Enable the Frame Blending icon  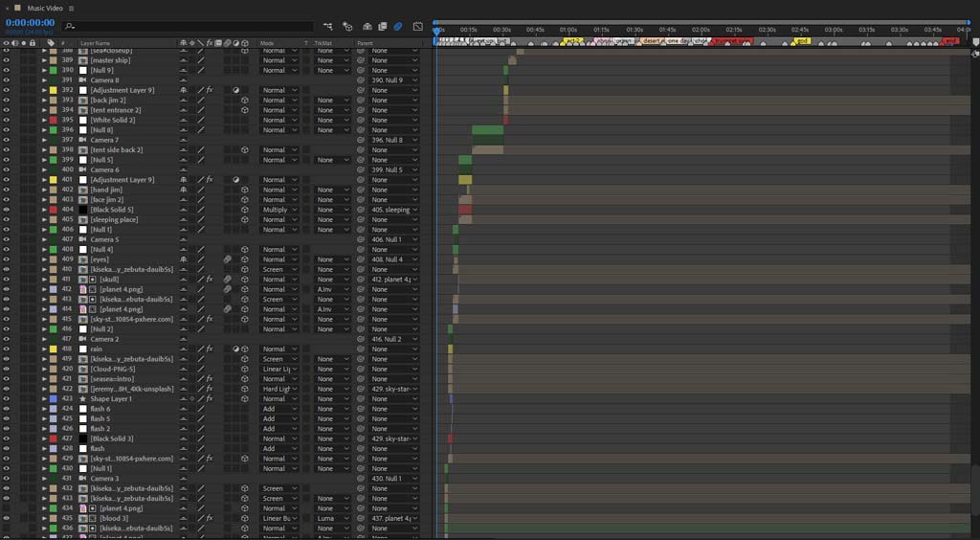click(383, 26)
